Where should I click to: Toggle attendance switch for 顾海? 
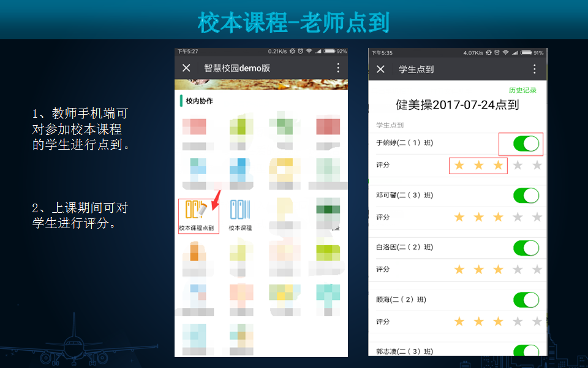[526, 300]
